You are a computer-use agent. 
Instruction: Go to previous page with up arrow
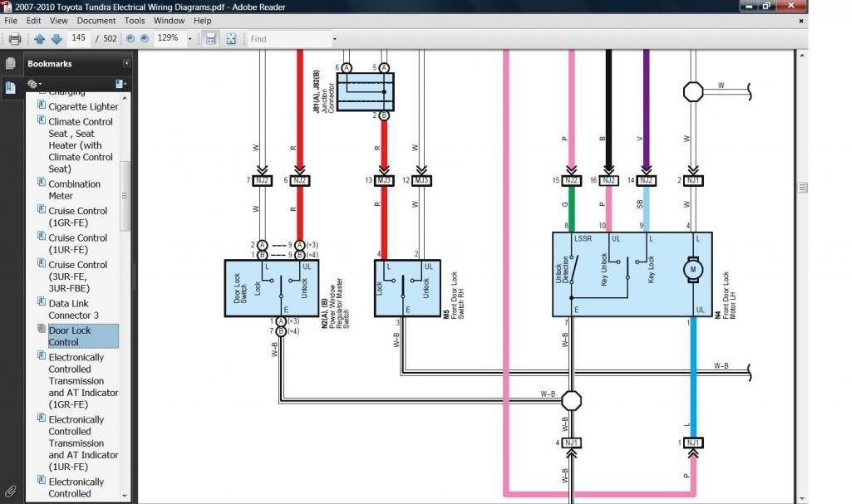click(x=39, y=39)
